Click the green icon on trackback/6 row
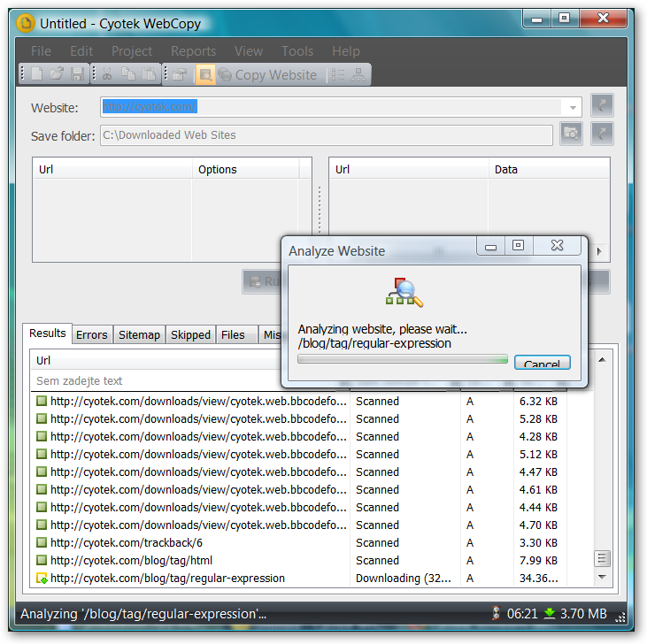 (42, 542)
